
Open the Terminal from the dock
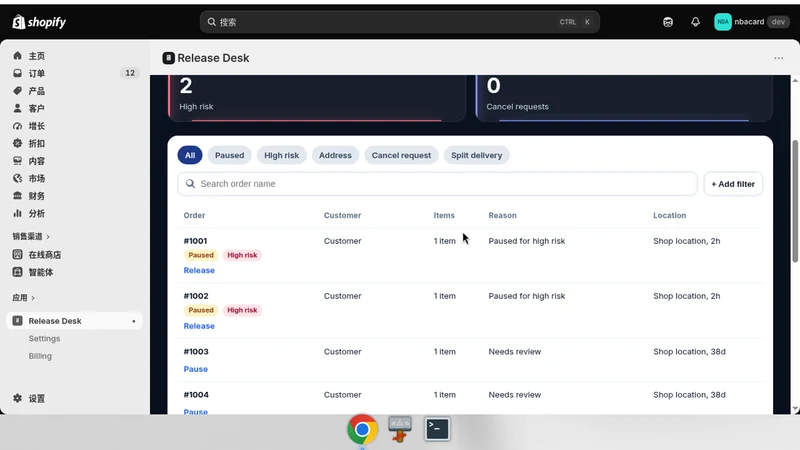437,429
